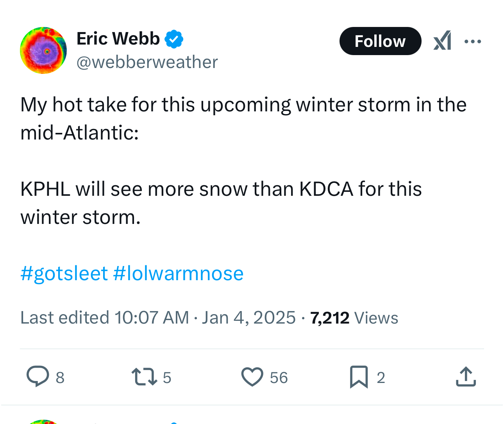
Task: Open the Grok explain icon
Action: coord(442,41)
